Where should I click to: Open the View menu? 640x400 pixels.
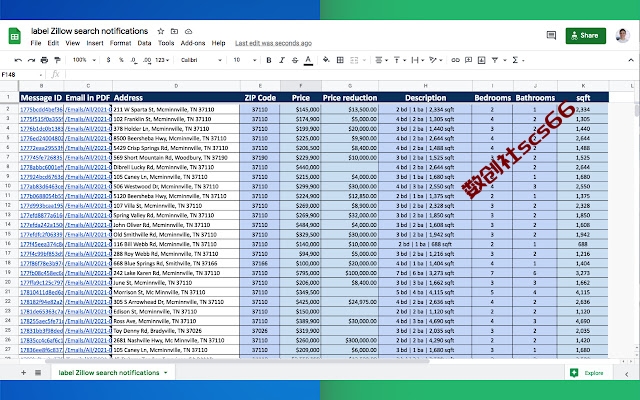click(x=73, y=43)
